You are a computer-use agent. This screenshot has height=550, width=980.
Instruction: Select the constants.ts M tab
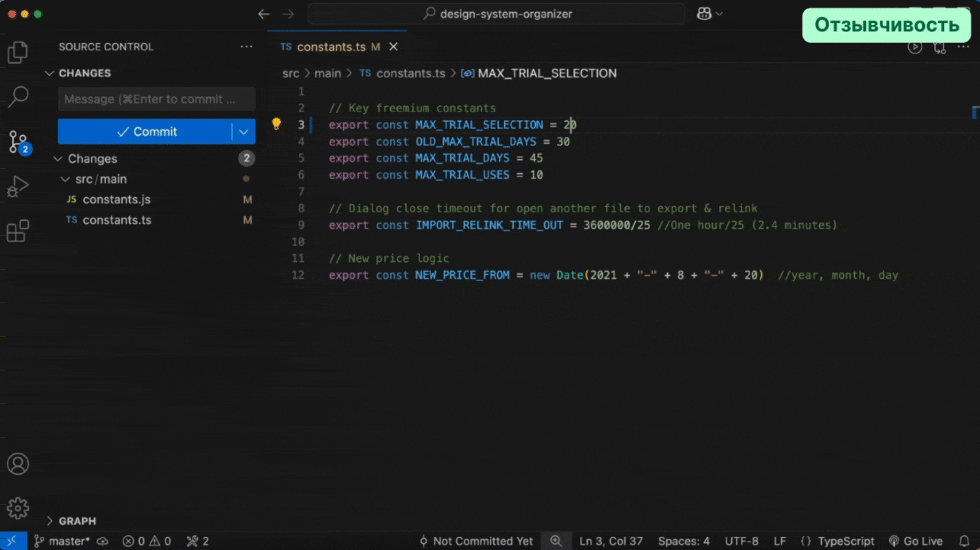point(337,47)
